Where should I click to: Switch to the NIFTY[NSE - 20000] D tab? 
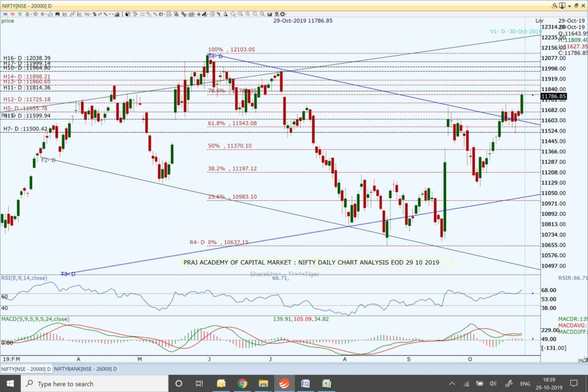26,369
